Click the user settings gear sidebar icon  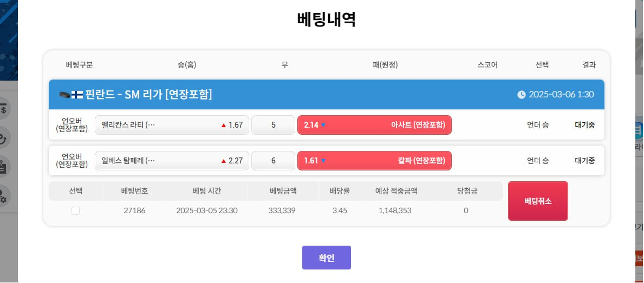[3, 196]
